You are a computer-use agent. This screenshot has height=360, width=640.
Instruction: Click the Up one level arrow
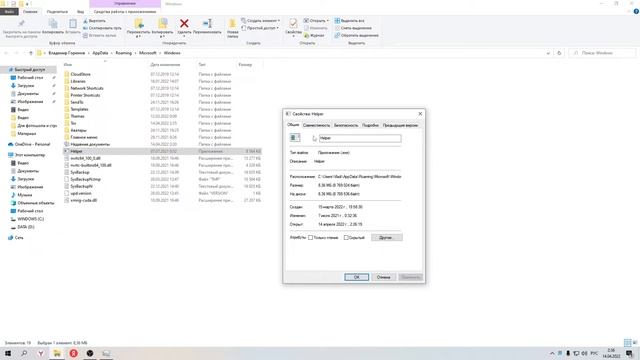(31, 53)
